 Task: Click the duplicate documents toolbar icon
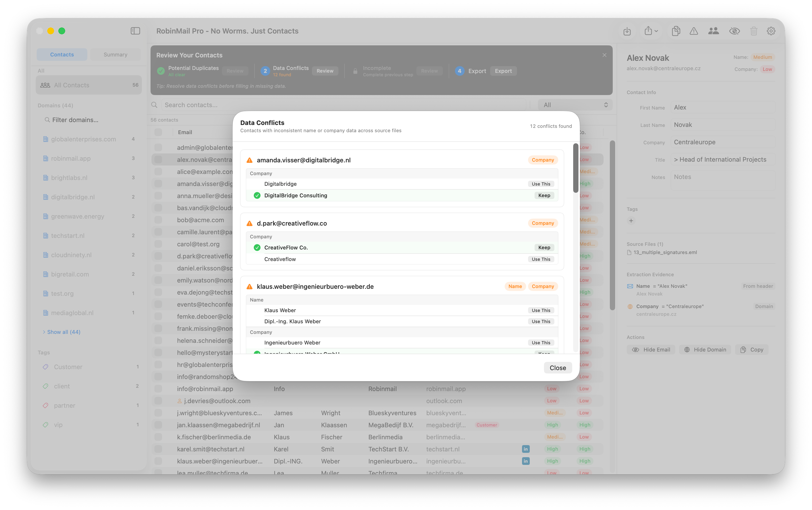coord(676,31)
